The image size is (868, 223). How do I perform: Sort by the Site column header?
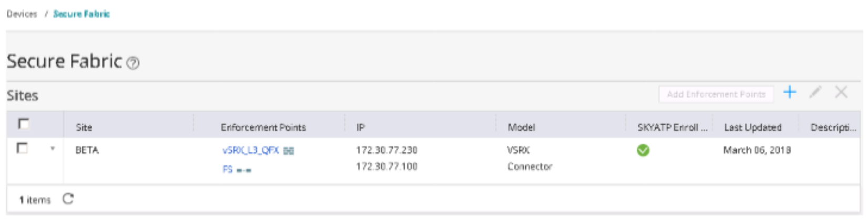coord(84,127)
